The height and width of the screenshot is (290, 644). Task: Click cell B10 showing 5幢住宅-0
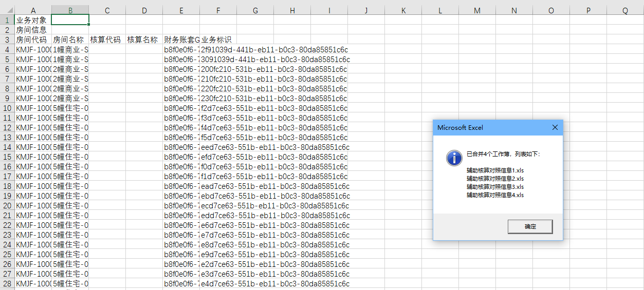tap(70, 108)
